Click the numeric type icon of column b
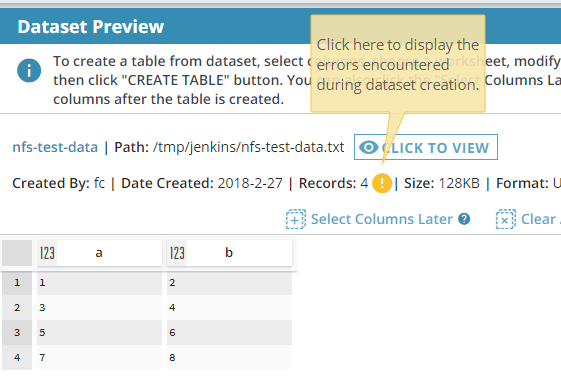Image resolution: width=561 pixels, height=381 pixels. pos(177,253)
